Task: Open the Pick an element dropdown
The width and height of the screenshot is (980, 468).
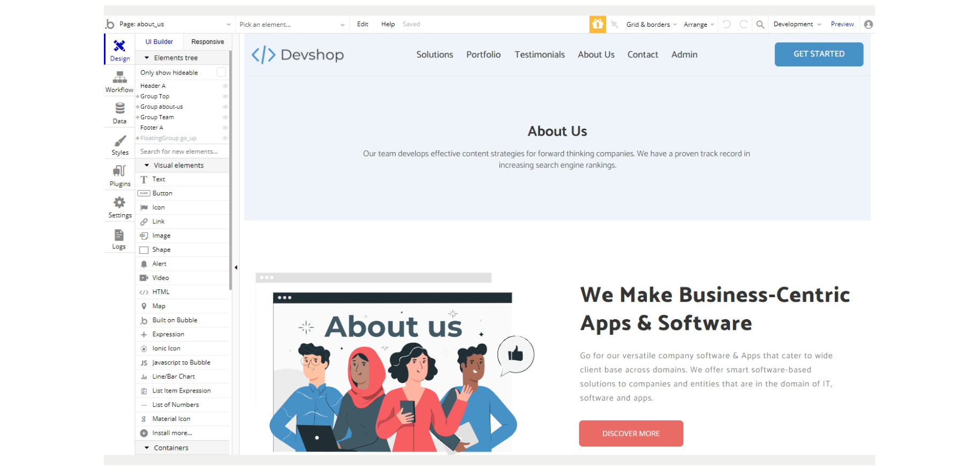Action: click(x=292, y=24)
